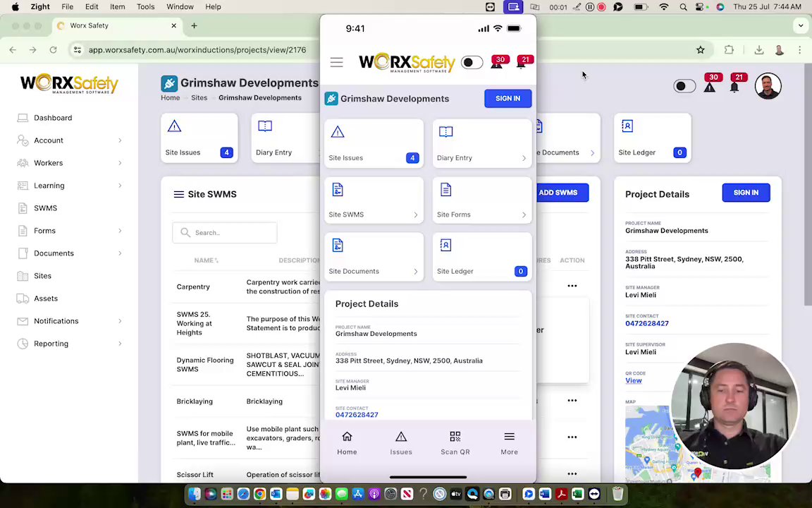Click the SWMS search field
This screenshot has height=508, width=812.
click(225, 233)
